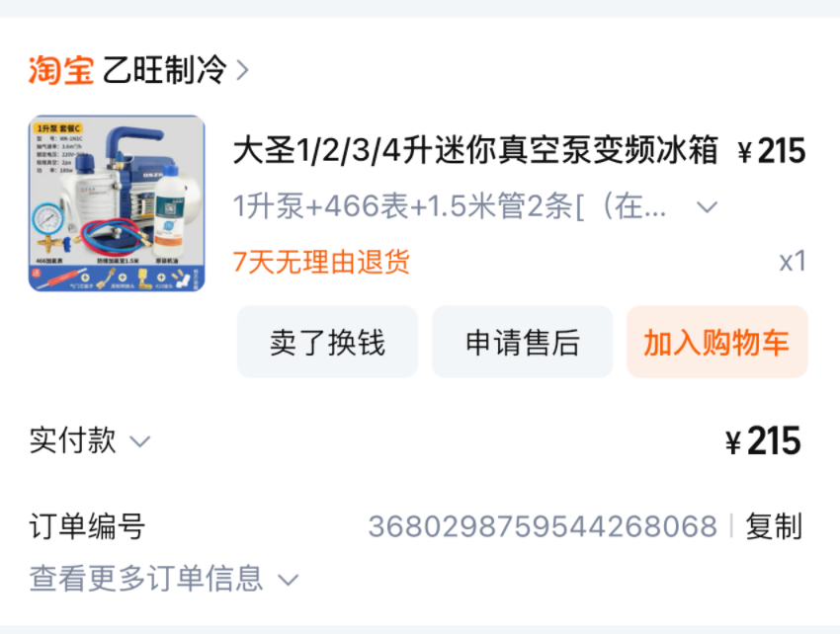The width and height of the screenshot is (840, 634).
Task: Click the 加入购物车 button
Action: coord(716,342)
